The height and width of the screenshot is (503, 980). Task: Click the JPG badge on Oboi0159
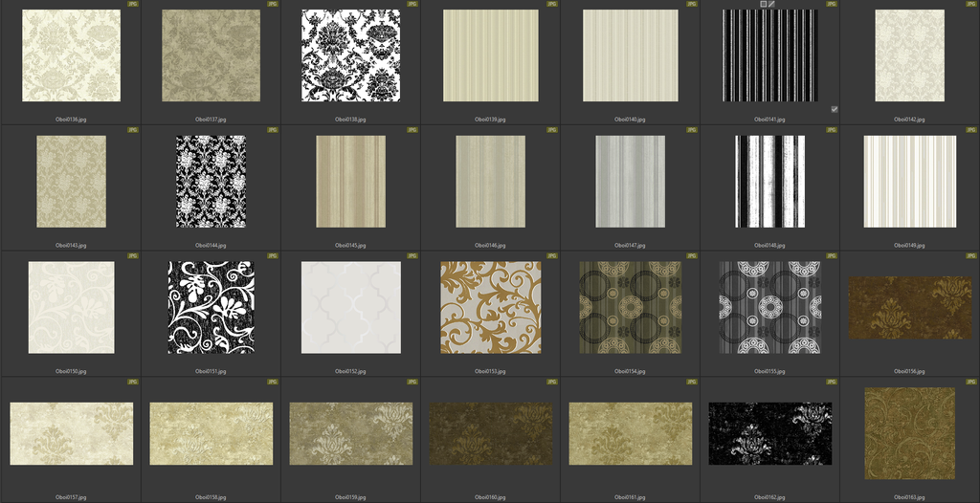point(412,381)
